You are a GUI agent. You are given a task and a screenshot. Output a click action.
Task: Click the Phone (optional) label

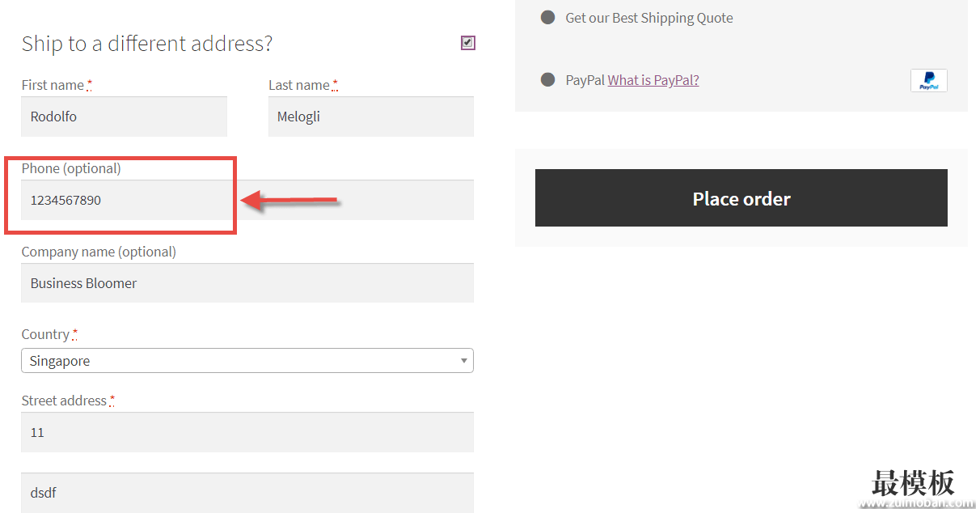pyautogui.click(x=71, y=168)
